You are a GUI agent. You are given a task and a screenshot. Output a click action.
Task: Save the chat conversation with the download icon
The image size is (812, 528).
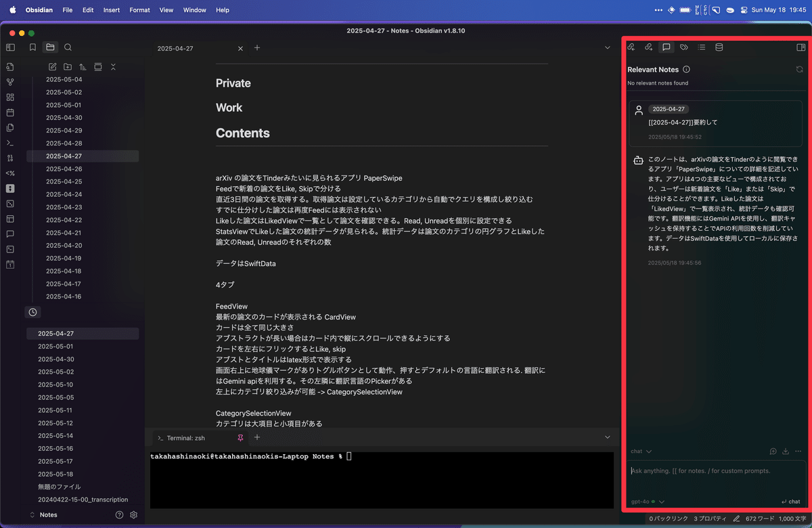[x=786, y=452]
